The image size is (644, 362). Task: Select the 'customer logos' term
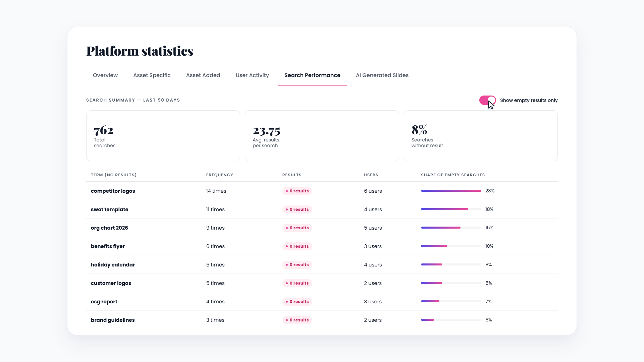[x=111, y=283]
